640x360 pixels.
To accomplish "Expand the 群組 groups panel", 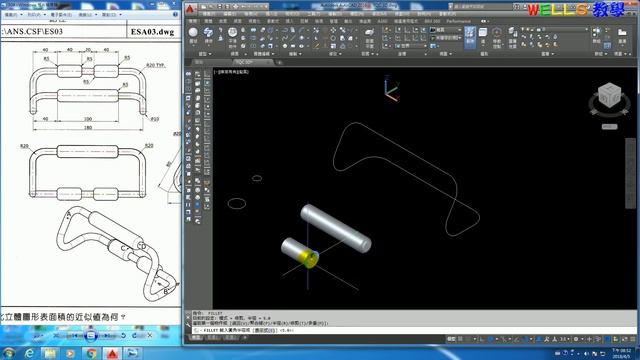I will pos(600,54).
